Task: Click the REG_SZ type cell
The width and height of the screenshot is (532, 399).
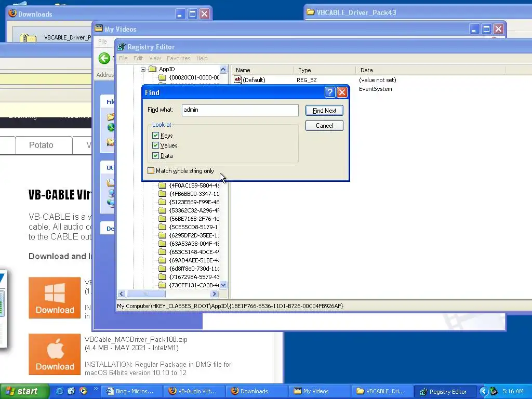Action: click(307, 80)
